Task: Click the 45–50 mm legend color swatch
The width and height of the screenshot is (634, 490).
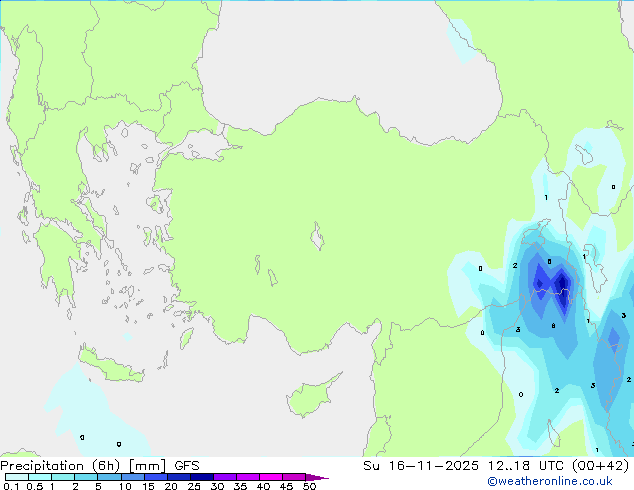Action: [x=294, y=477]
